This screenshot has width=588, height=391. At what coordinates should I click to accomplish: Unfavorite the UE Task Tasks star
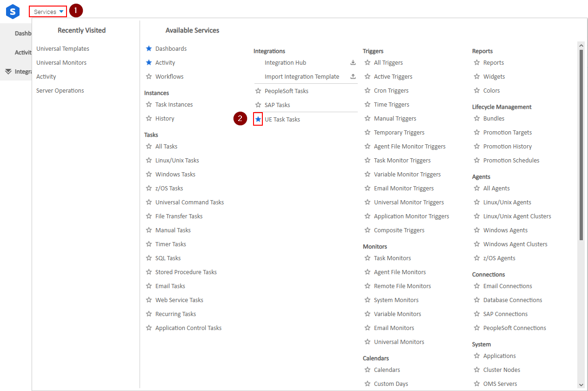[x=258, y=120]
